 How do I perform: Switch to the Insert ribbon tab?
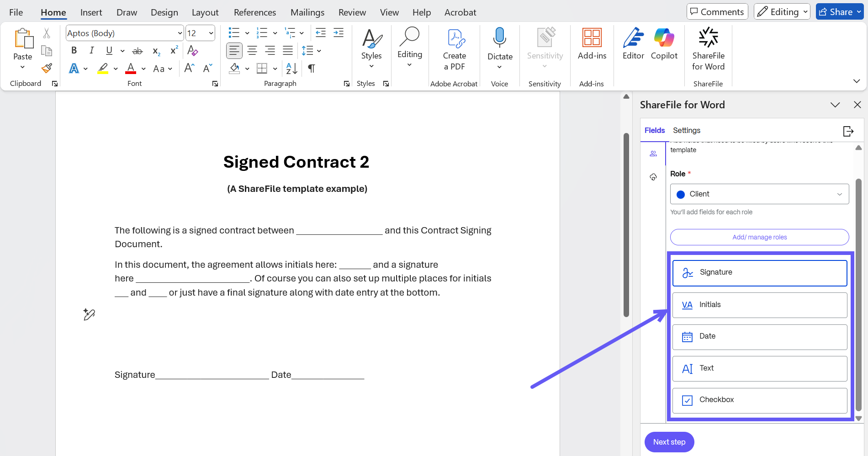pyautogui.click(x=91, y=12)
